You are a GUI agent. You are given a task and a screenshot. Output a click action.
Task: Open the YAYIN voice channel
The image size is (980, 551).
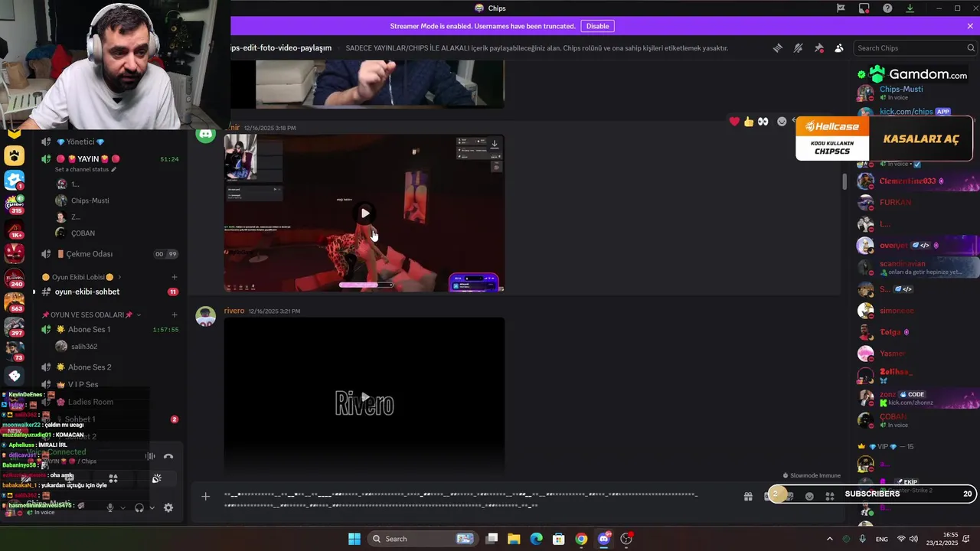point(88,158)
